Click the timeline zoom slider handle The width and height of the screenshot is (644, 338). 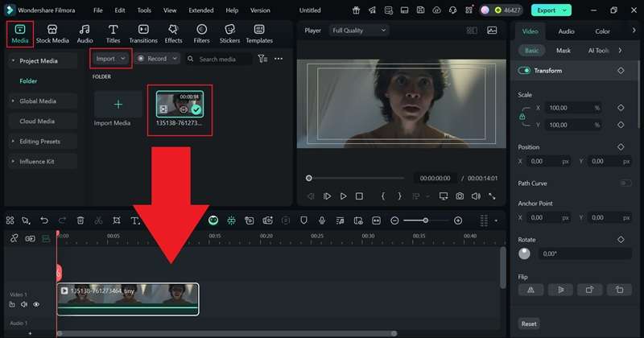point(426,221)
